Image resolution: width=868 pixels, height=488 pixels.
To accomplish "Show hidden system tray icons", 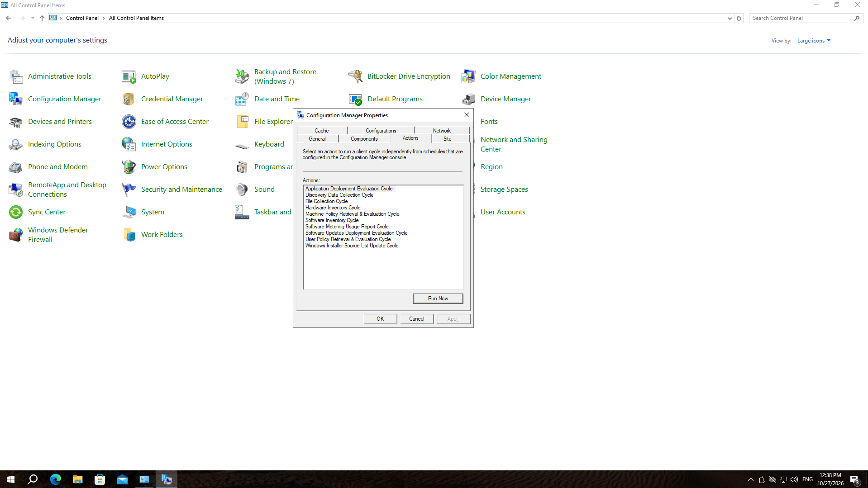I will (750, 479).
